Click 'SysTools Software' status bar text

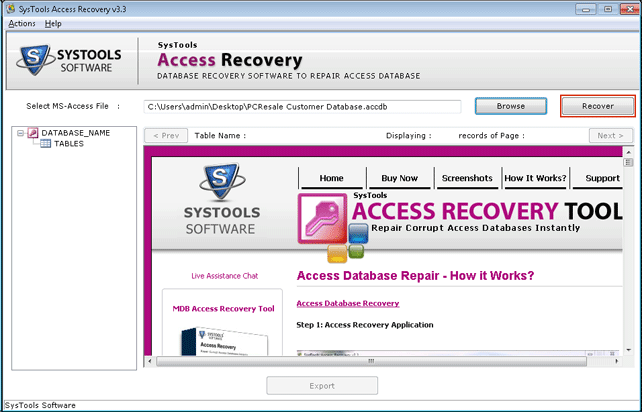click(40, 405)
